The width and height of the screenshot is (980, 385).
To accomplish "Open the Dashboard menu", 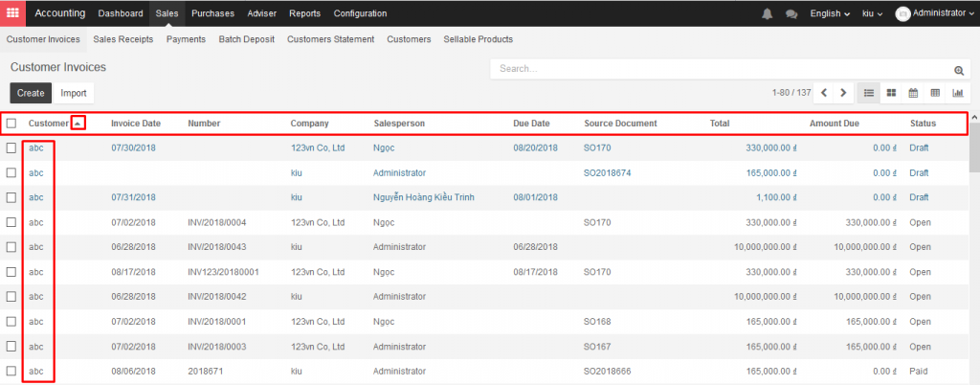I will tap(121, 13).
